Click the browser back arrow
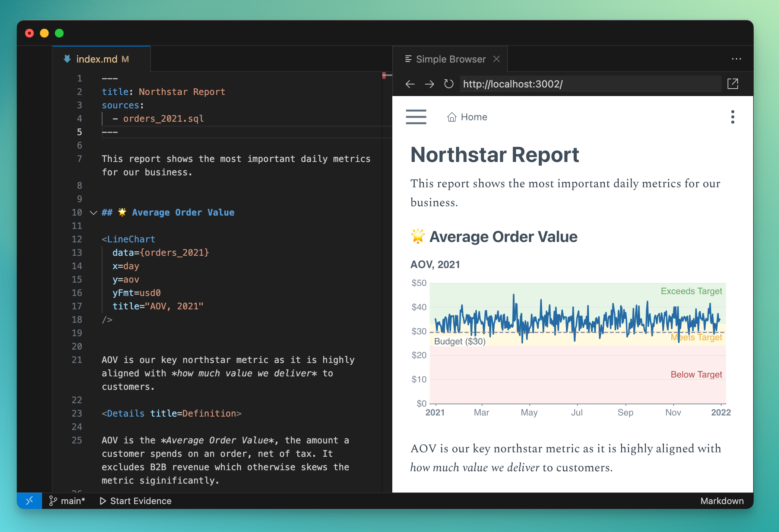Image resolution: width=779 pixels, height=532 pixels. pyautogui.click(x=410, y=84)
